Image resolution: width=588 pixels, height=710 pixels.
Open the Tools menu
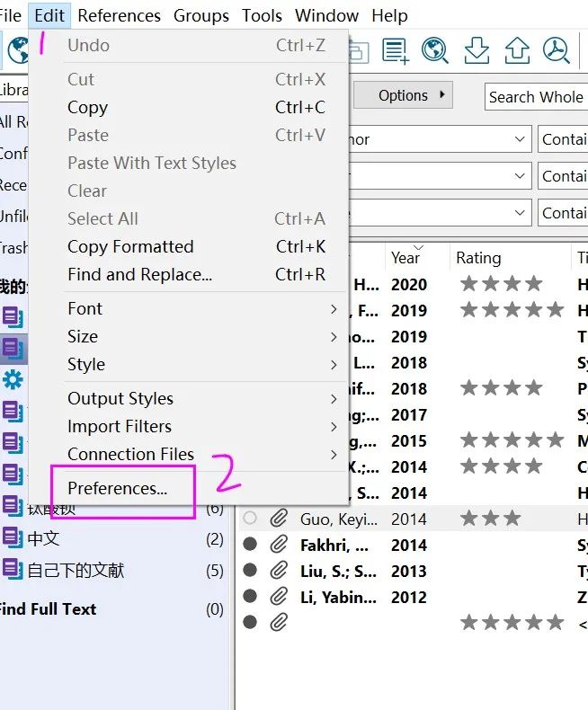coord(262,15)
